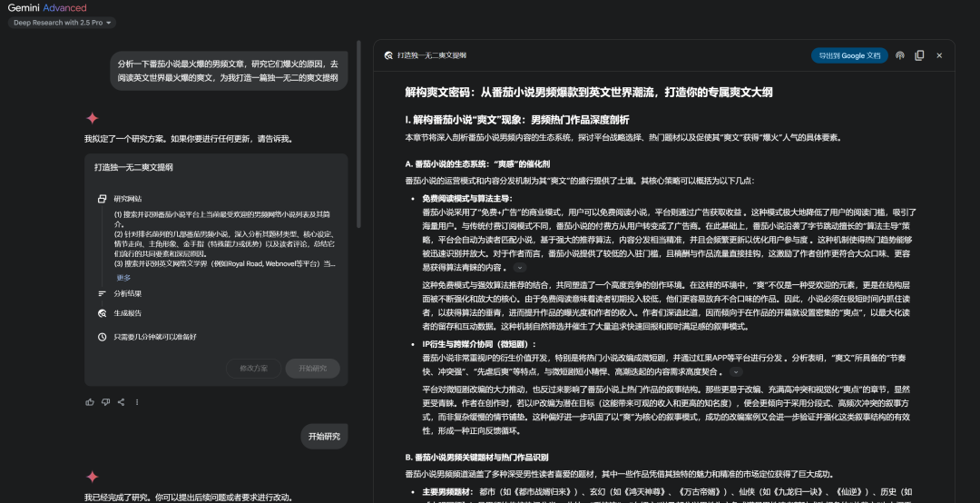Expand sources chevron after IP衍生 paragraph

[x=736, y=372]
